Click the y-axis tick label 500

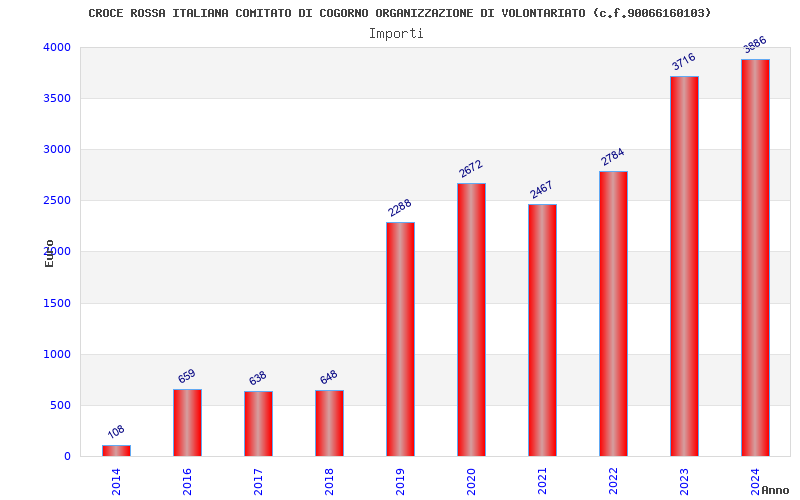click(x=61, y=406)
